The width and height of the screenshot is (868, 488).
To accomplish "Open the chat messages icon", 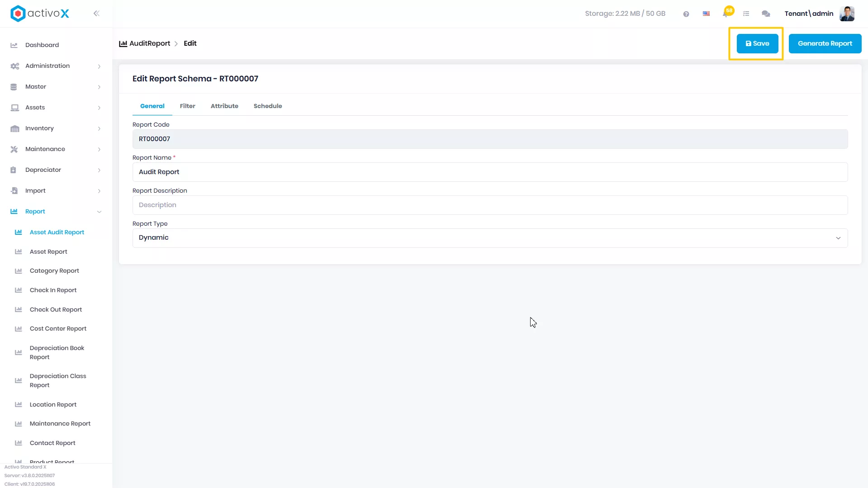I will coord(766,14).
